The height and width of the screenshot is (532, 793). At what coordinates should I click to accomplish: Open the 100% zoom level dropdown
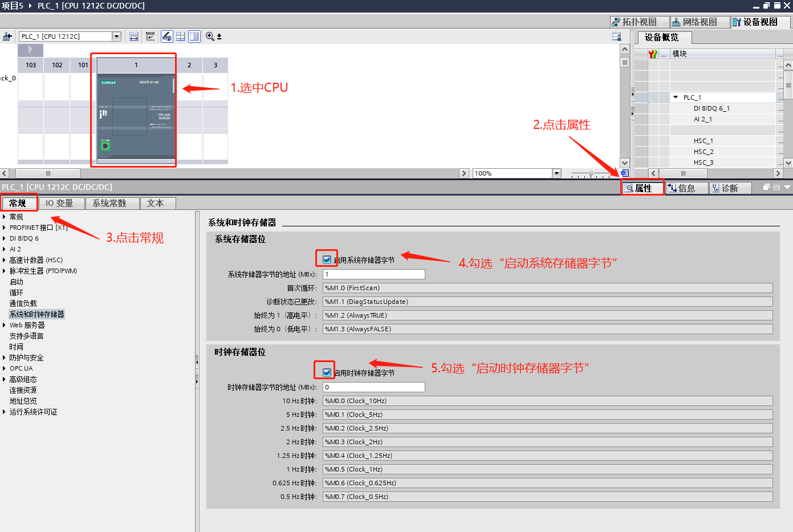(556, 173)
